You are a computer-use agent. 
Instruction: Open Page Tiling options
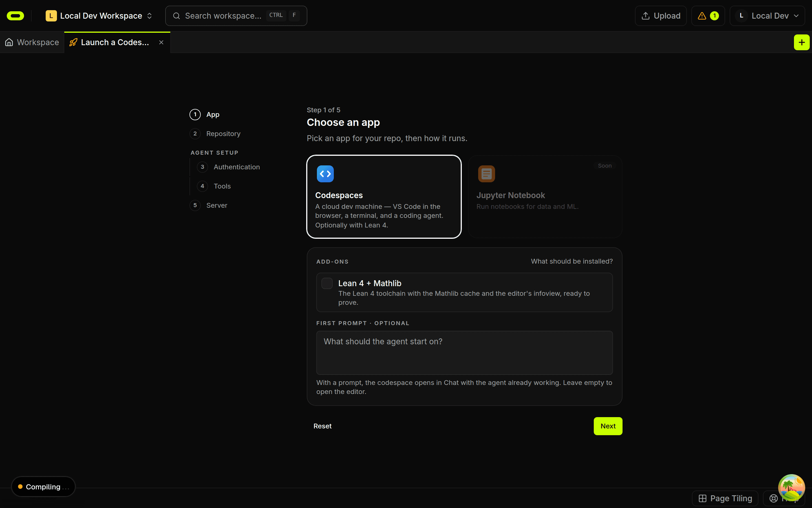point(725,498)
